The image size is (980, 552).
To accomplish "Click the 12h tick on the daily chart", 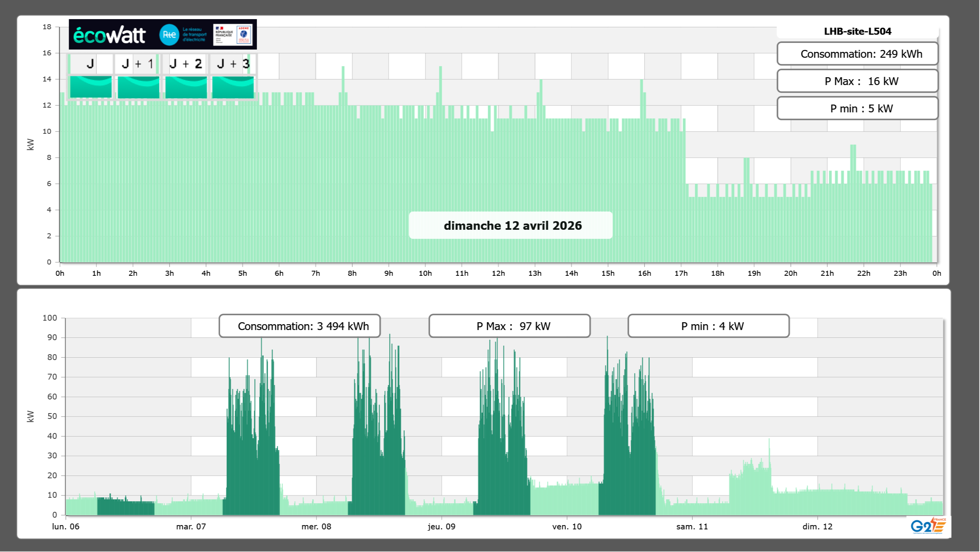I will 498,273.
